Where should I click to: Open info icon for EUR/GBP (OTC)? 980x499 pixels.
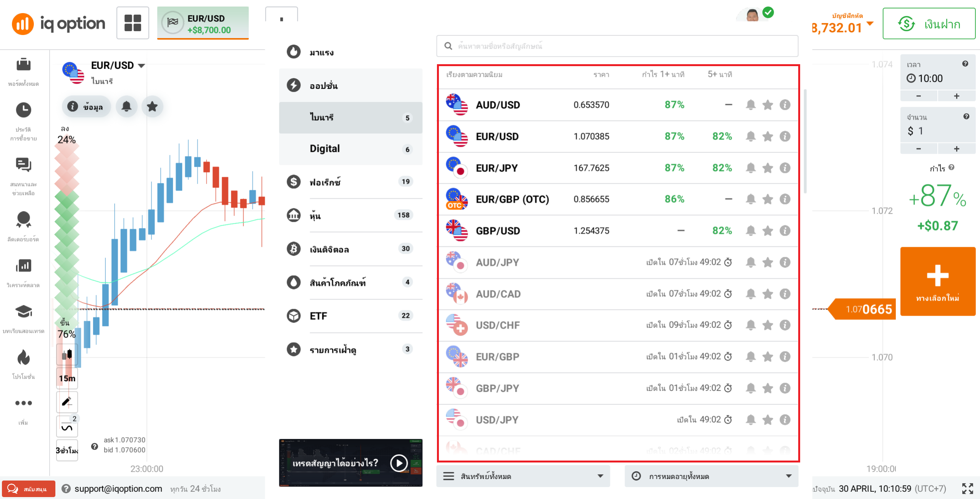785,199
